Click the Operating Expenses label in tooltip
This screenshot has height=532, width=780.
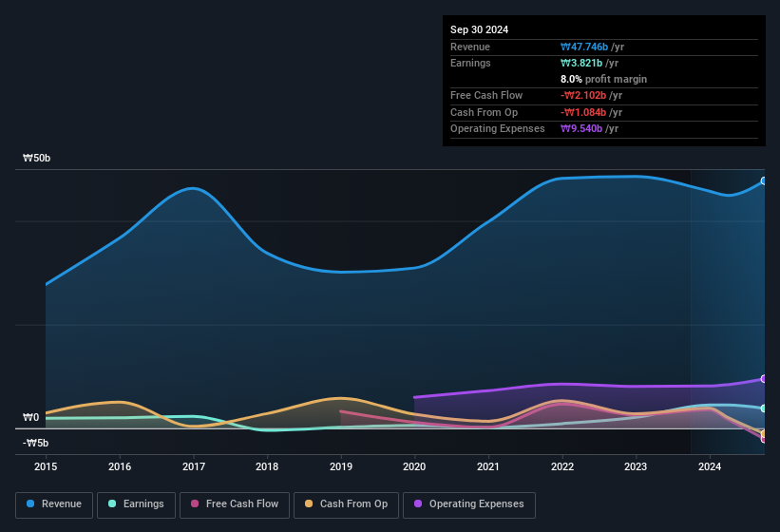click(x=498, y=129)
